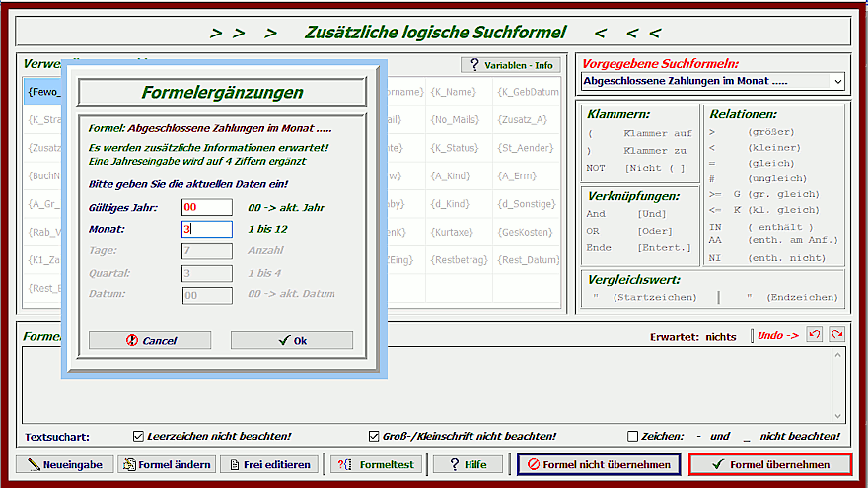
Task: Toggle Leerzeichen nicht beachten checkbox
Action: click(x=139, y=436)
